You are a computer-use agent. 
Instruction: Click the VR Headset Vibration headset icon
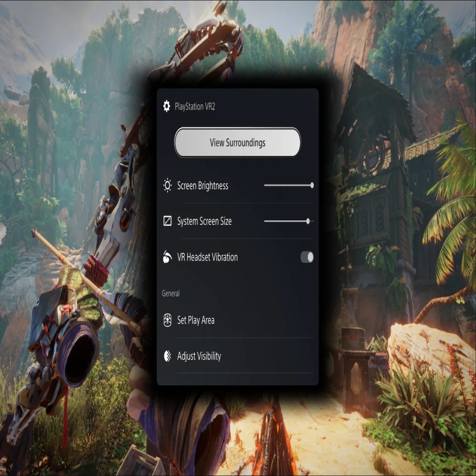tap(167, 257)
